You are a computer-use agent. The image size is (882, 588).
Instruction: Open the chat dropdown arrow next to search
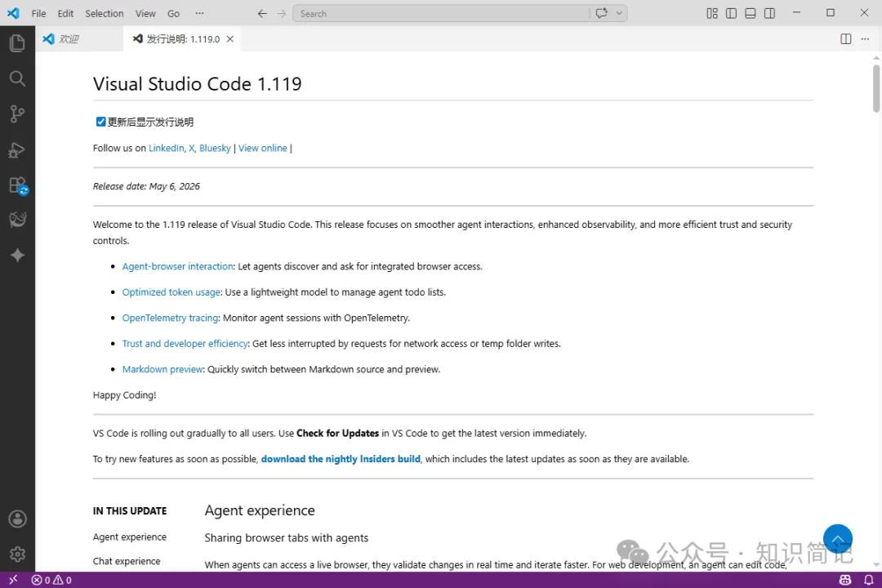[x=619, y=14]
